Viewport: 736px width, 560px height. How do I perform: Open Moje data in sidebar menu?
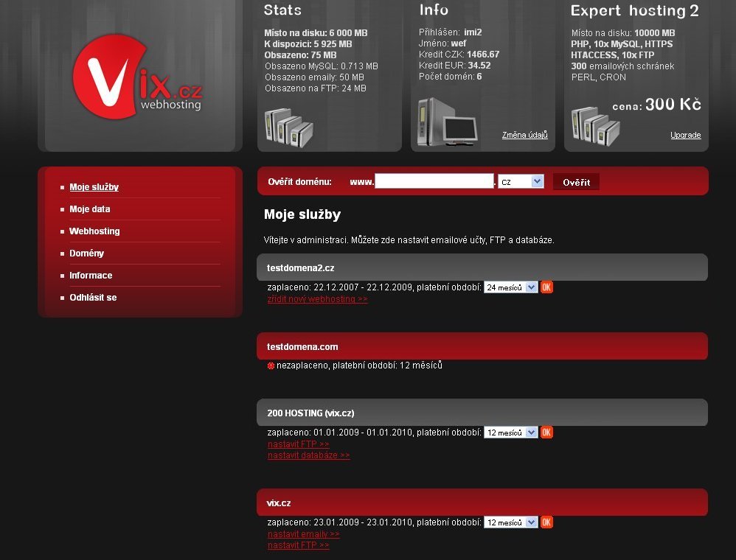point(89,209)
